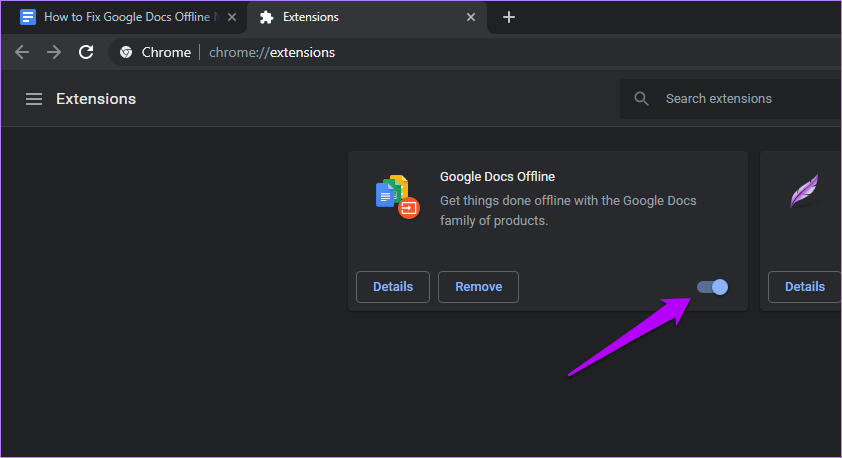Click the chrome://extensions address bar

[475, 52]
